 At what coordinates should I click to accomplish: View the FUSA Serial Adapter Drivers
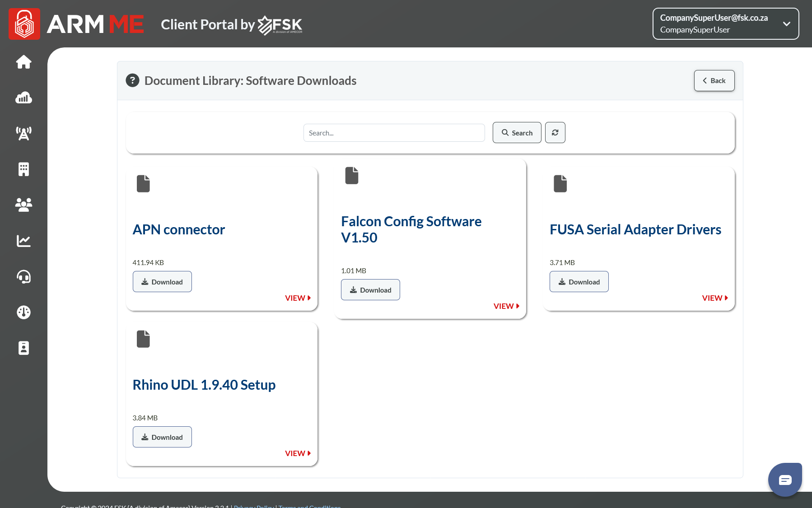click(714, 298)
